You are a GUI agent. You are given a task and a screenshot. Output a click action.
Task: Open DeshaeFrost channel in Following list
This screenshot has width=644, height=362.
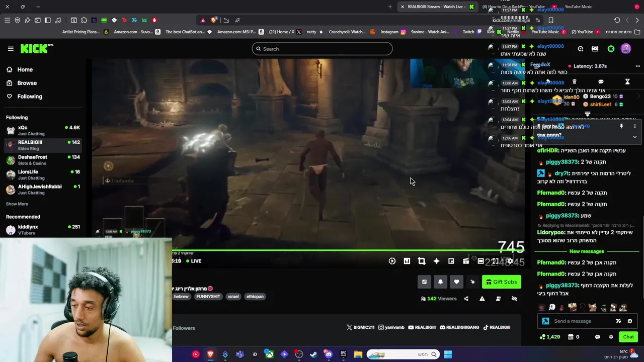[43, 160]
